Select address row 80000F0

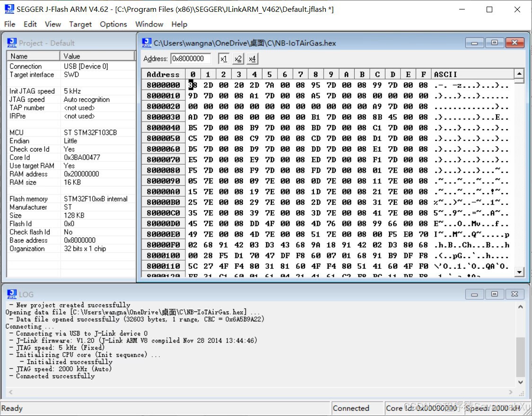click(163, 245)
